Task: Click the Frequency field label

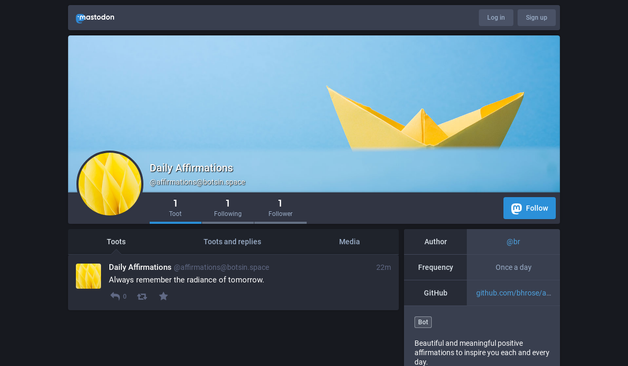Action: point(435,267)
